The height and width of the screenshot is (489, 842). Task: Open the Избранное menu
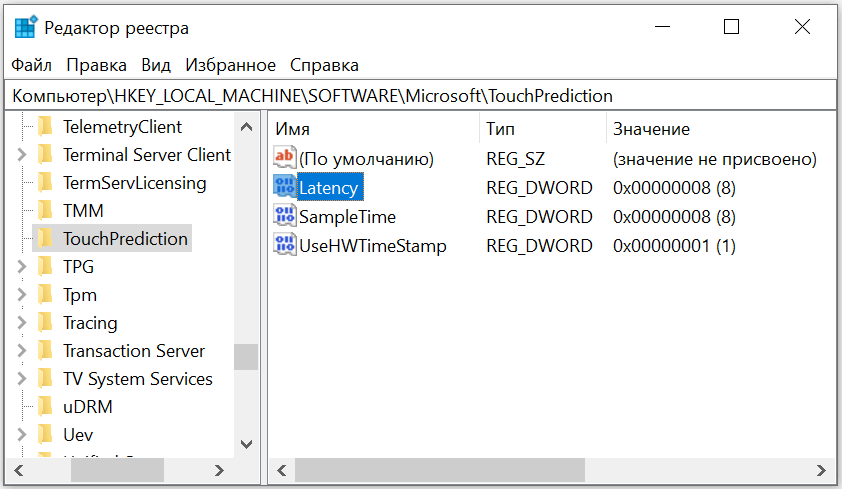pos(230,65)
